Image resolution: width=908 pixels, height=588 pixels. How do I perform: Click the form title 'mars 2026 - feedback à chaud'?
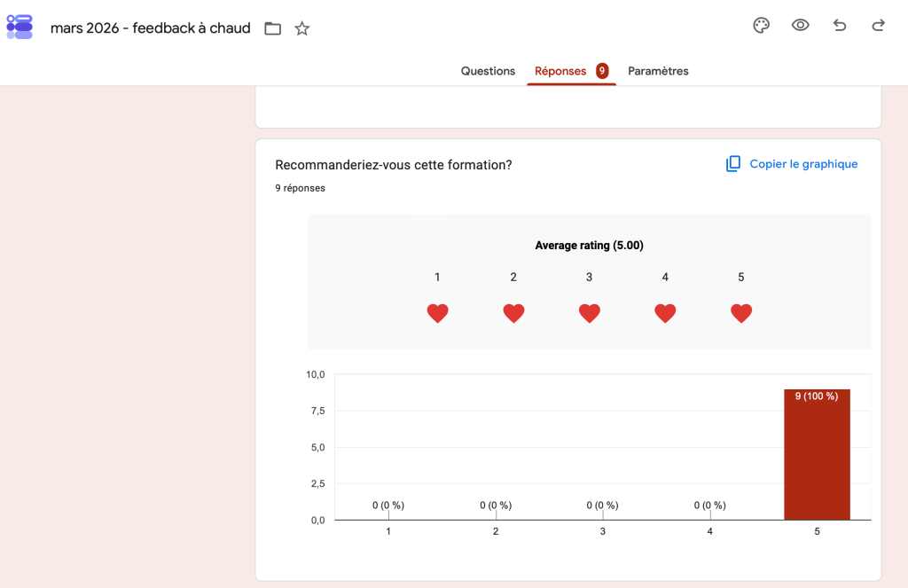(x=151, y=27)
